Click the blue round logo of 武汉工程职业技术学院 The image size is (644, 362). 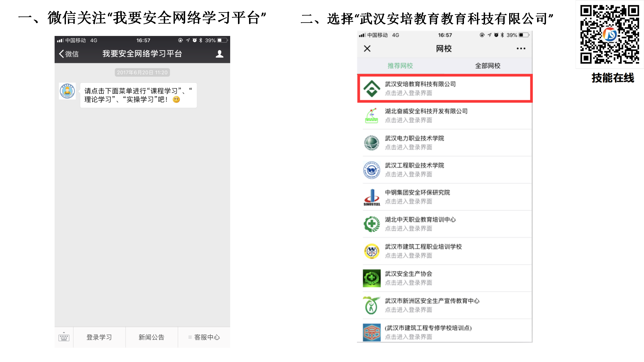point(372,170)
